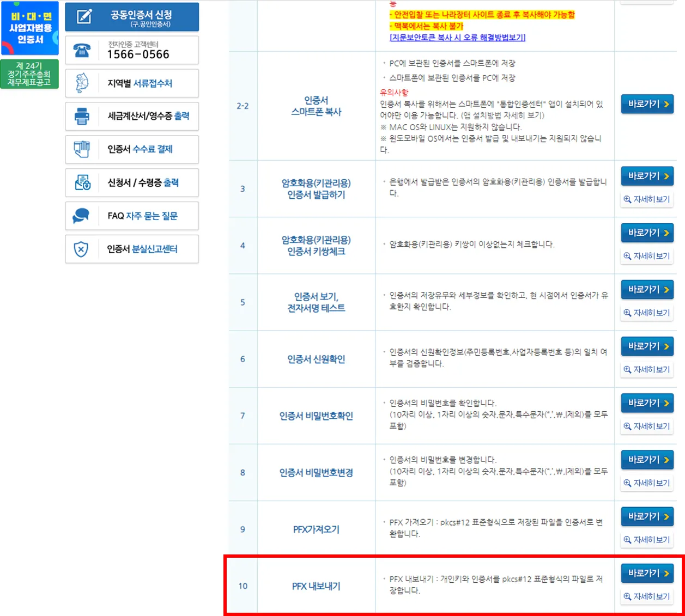Image resolution: width=685 pixels, height=616 pixels.
Task: Click the printer icon for 세금계산서/영수증 출력
Action: (x=82, y=116)
